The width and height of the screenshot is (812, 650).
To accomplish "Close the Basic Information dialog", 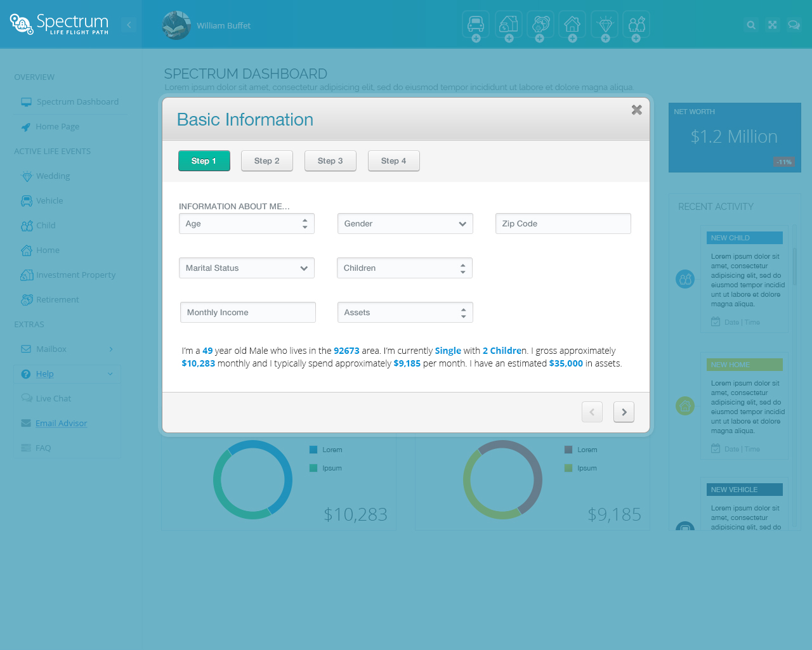I will coord(637,110).
